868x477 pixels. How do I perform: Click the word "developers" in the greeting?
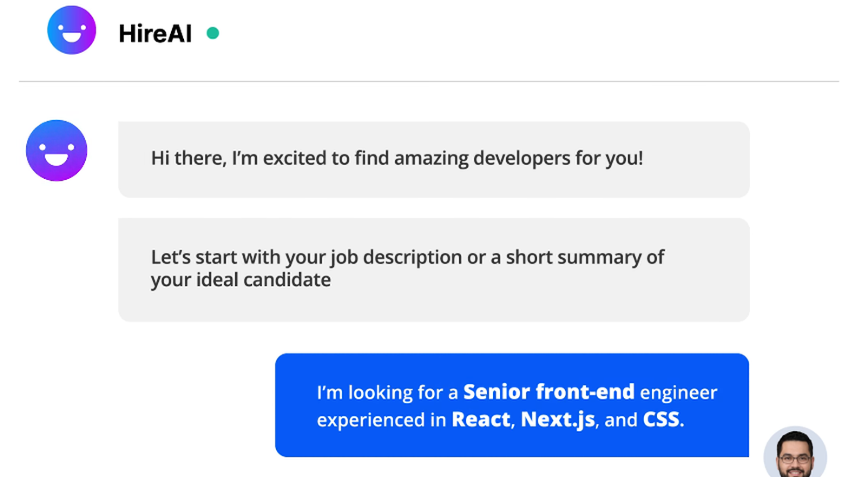click(x=522, y=158)
